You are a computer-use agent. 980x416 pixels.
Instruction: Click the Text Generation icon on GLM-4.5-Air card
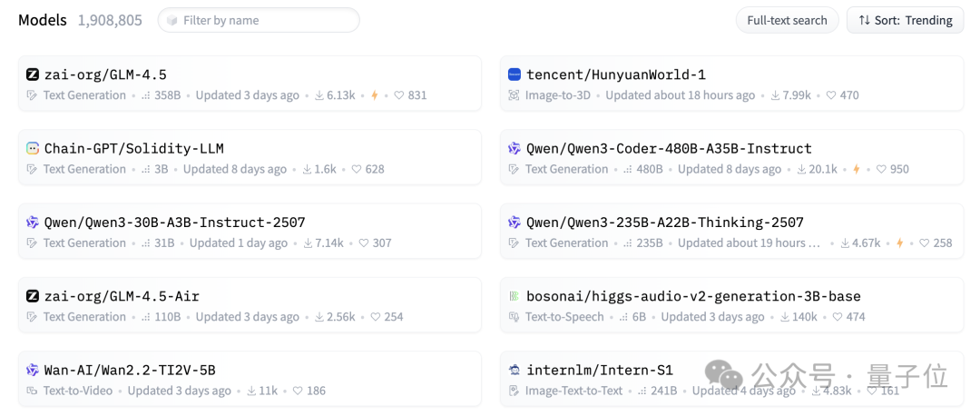point(33,317)
